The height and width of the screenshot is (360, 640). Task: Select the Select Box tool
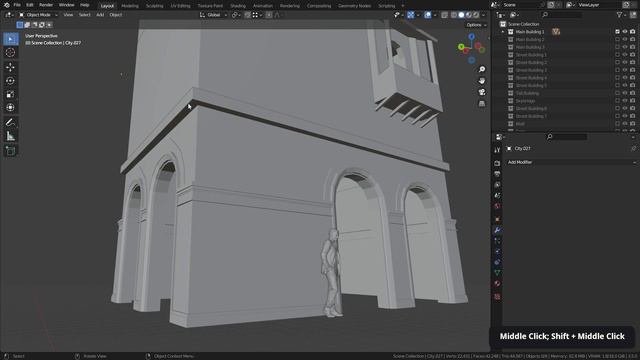(x=11, y=39)
